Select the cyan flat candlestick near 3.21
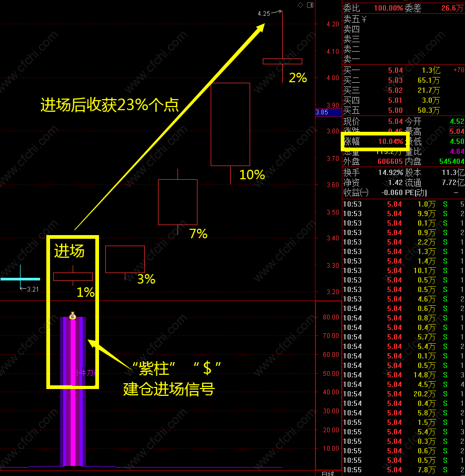 (x=21, y=279)
